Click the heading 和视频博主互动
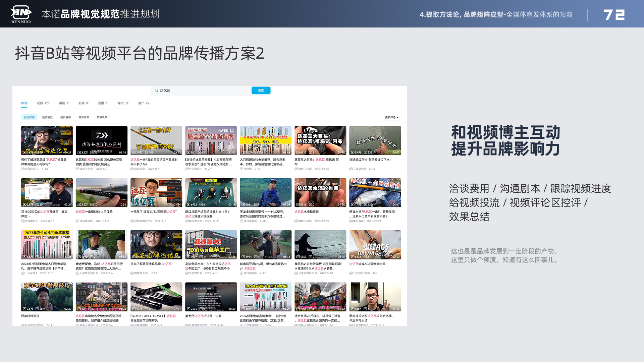Screen dimensions: 644x362 pos(506,132)
